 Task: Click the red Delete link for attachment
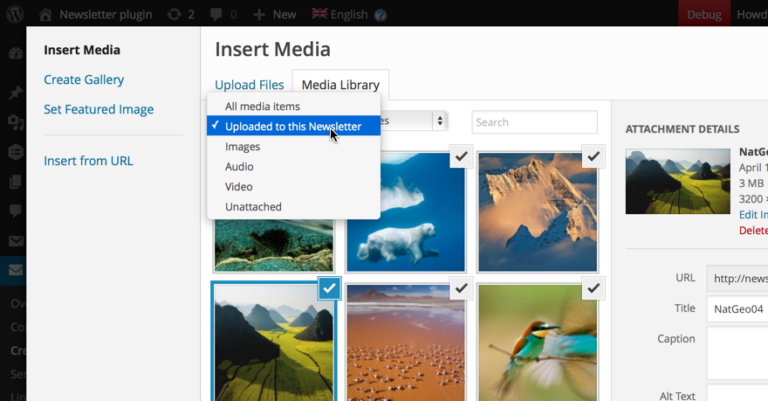[753, 230]
